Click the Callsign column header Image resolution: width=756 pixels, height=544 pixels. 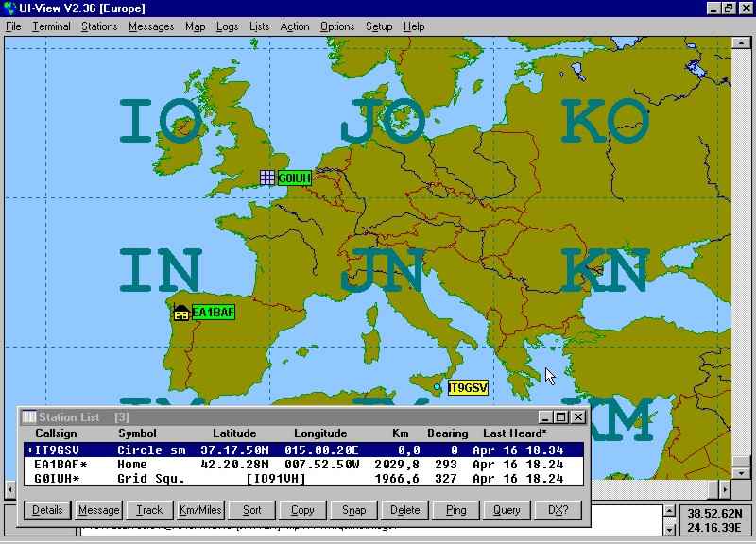click(x=56, y=433)
